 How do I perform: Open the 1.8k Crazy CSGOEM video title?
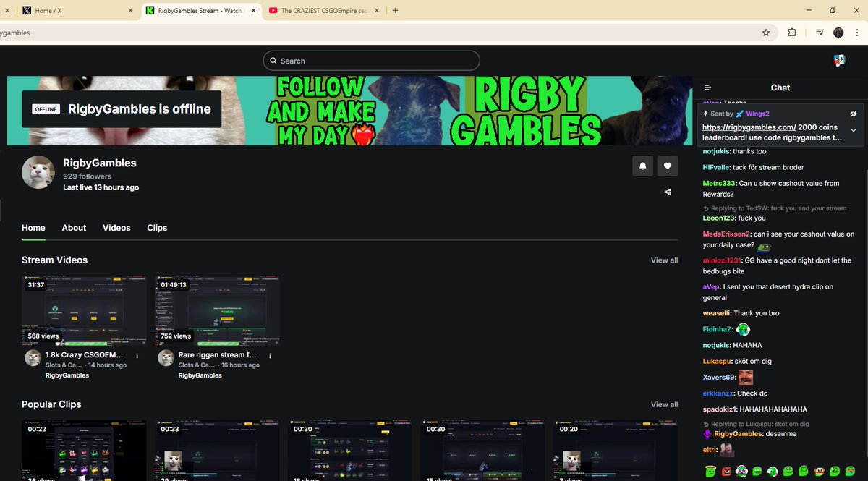(x=84, y=356)
